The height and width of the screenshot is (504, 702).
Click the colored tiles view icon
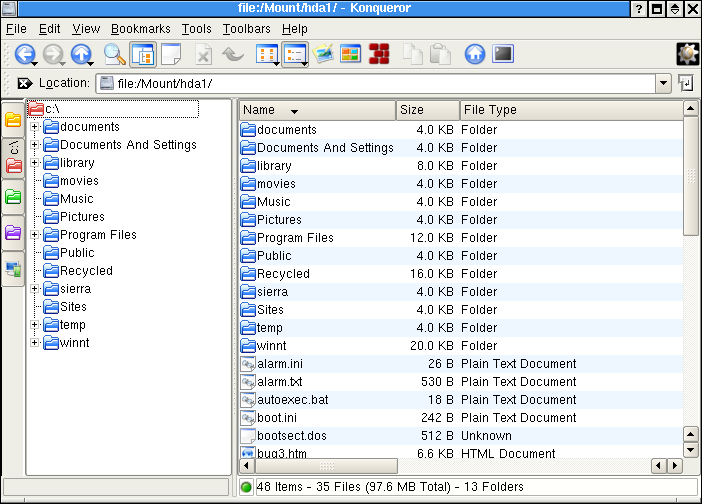point(351,55)
